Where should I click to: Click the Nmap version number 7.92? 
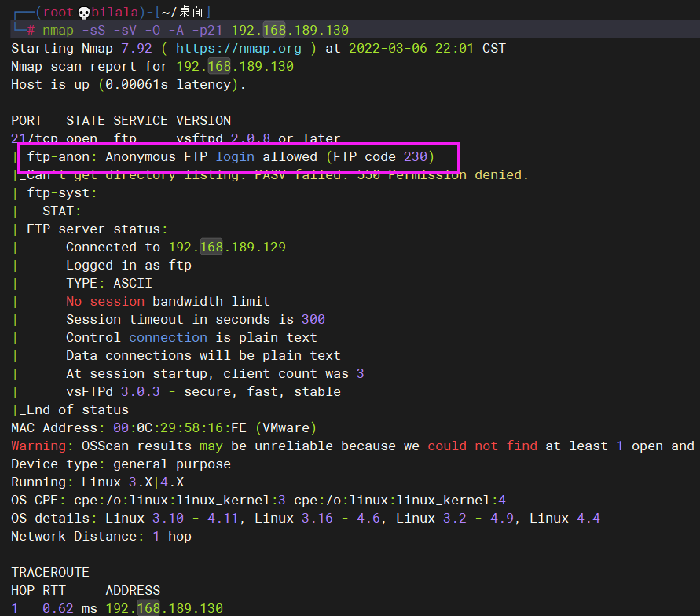tap(136, 48)
